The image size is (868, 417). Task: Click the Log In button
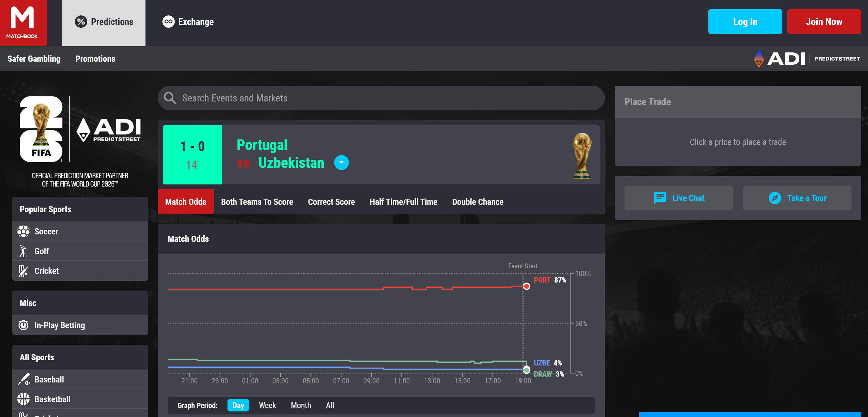coord(745,22)
